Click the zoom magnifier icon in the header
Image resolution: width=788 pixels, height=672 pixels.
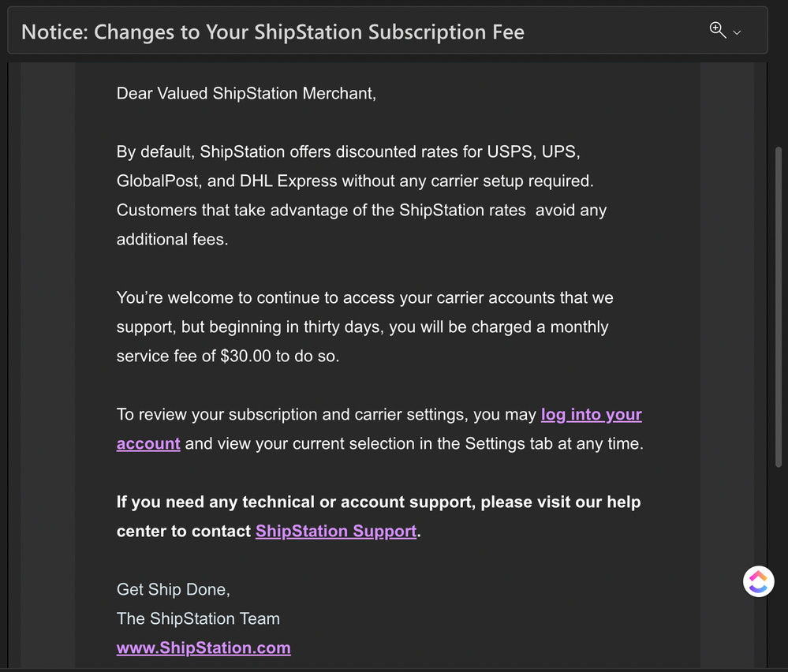tap(717, 31)
